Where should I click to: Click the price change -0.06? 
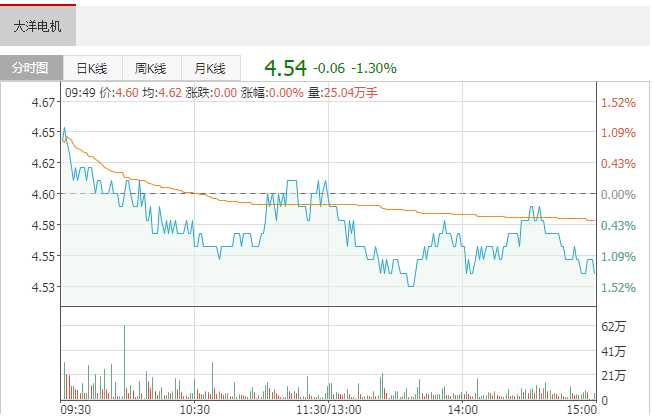329,68
